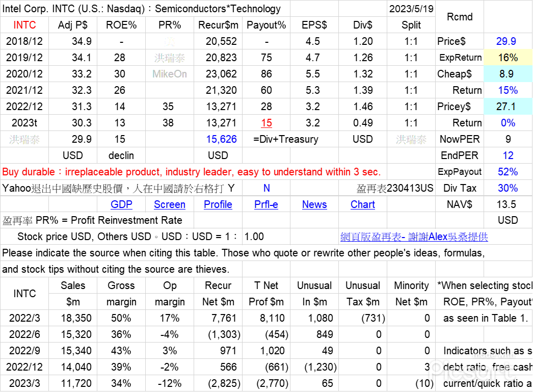Click the ExpPayout value 52%
The image size is (533, 392).
tap(508, 172)
